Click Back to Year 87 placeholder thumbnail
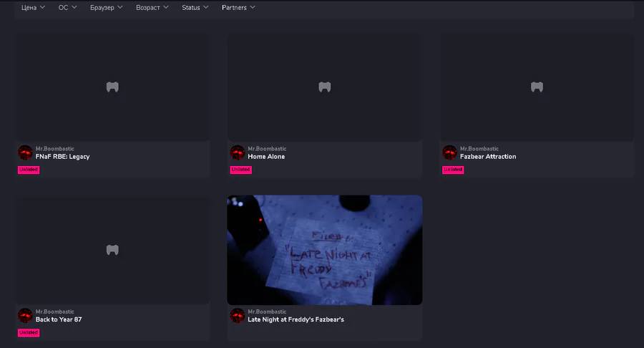Viewport: 644px width, 348px height. coord(112,250)
